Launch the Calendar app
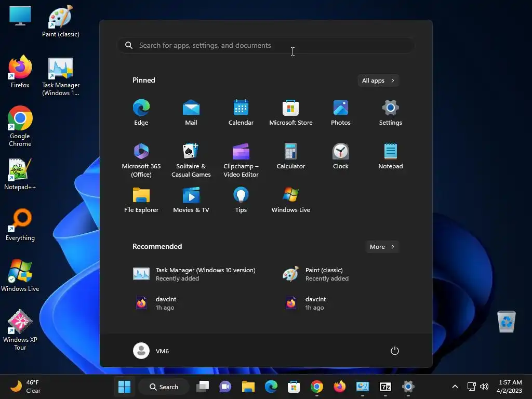This screenshot has width=532, height=399. [x=241, y=113]
